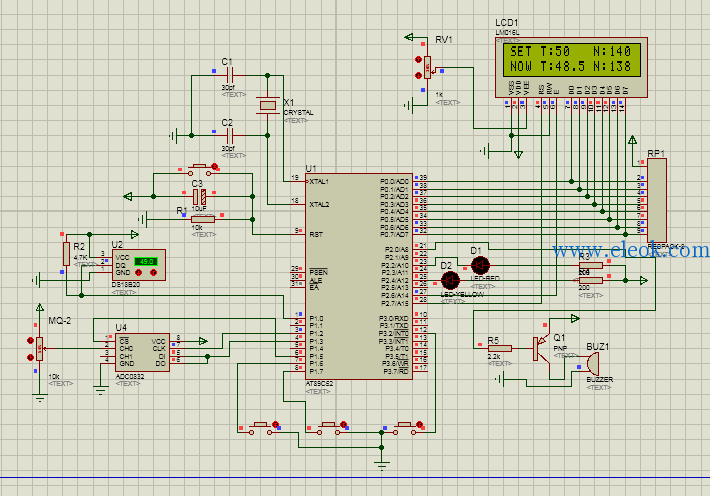Select the MQ-2 potentiometer body
Image resolution: width=710 pixels, height=496 pixels.
point(40,349)
